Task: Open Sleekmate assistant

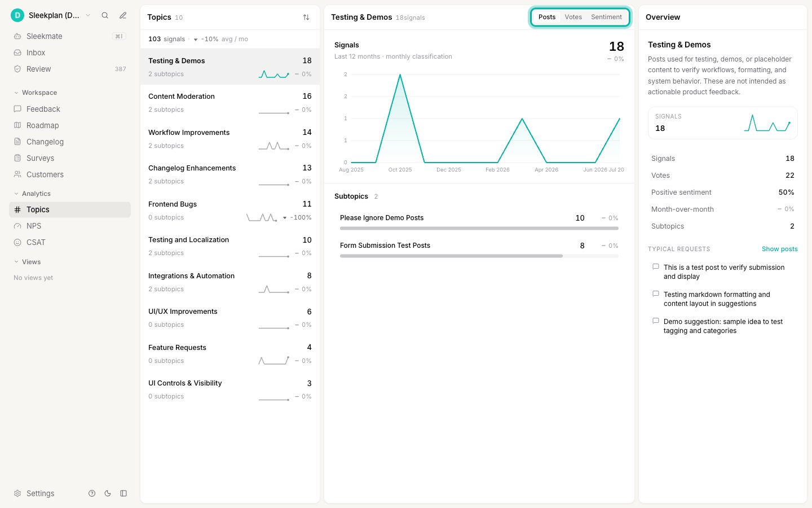Action: pos(70,36)
